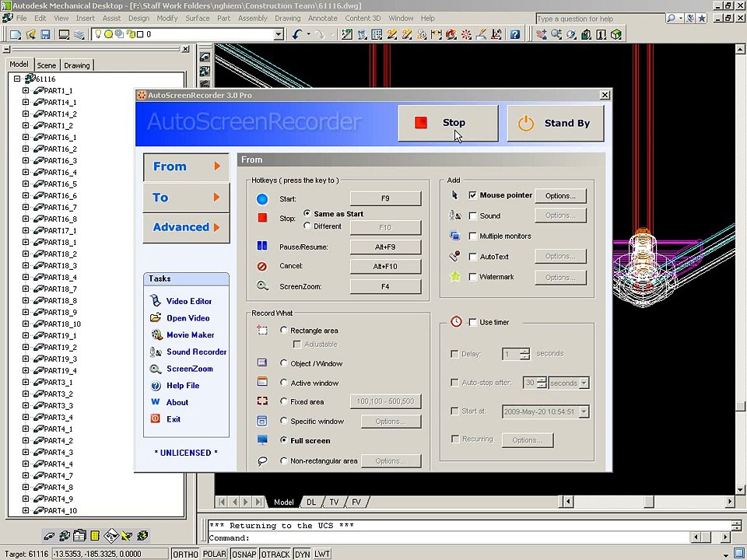Open the layer dropdown in the toolbar
The width and height of the screenshot is (747, 560).
279,34
